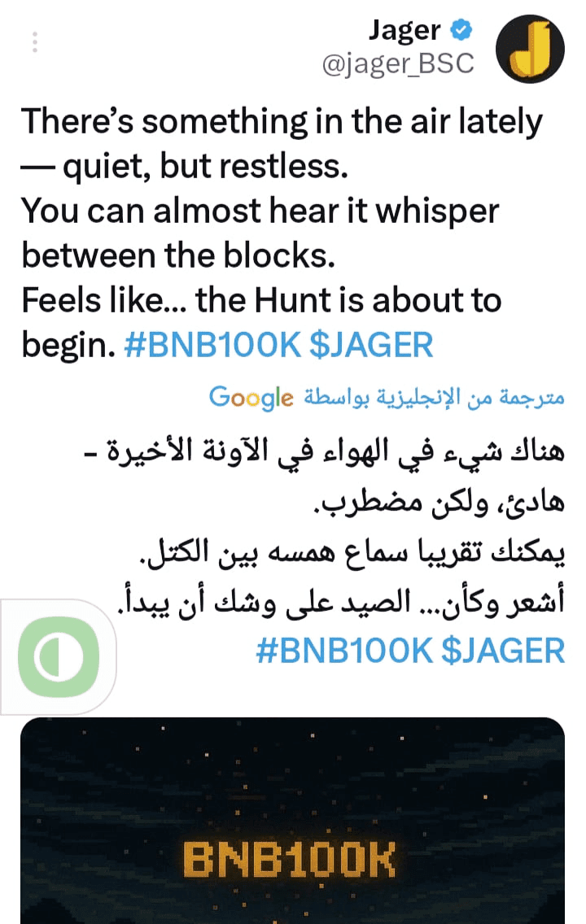Click the 'You can almost hear it whisper' line
The image size is (586, 924).
[260, 211]
